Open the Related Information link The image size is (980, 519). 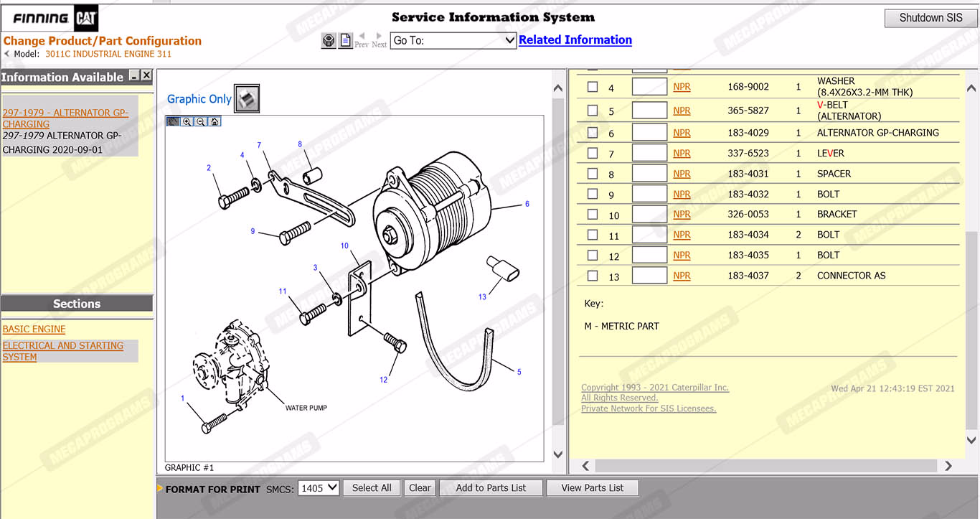pyautogui.click(x=575, y=40)
